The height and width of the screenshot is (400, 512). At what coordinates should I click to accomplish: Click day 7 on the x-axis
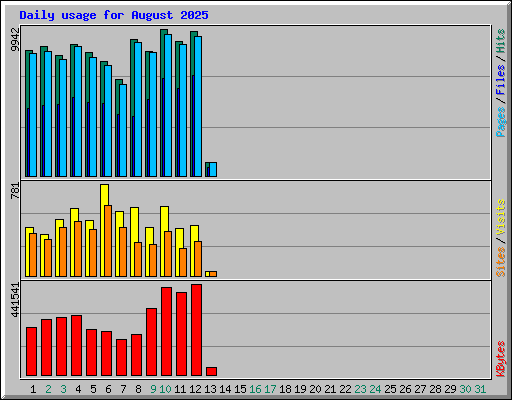click(123, 389)
